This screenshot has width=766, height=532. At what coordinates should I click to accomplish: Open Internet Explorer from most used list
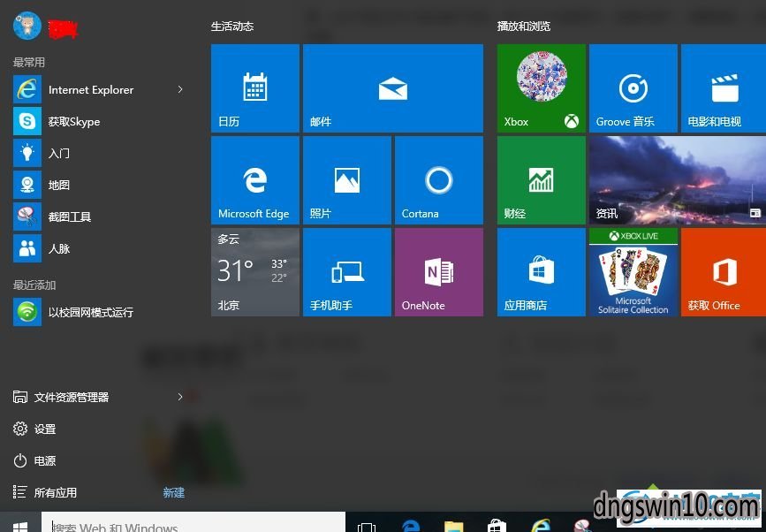[x=91, y=89]
